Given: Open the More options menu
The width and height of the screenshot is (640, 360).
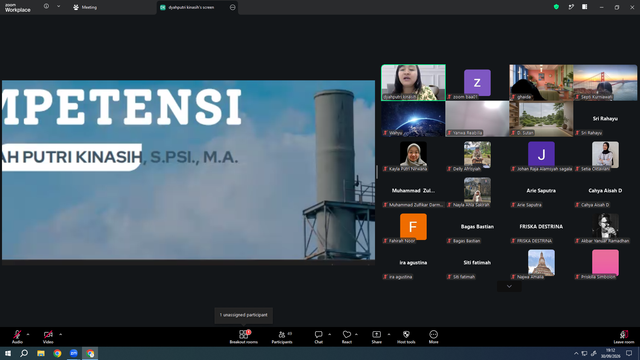Looking at the screenshot, I should [x=433, y=337].
